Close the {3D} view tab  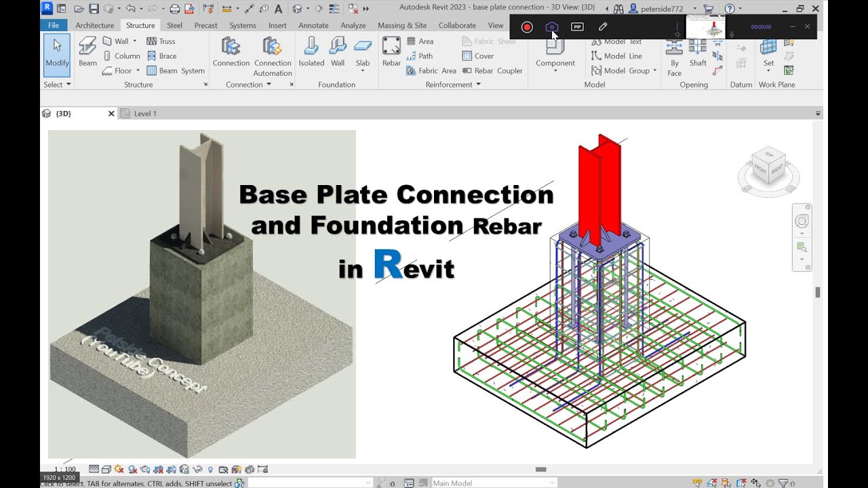(x=111, y=113)
